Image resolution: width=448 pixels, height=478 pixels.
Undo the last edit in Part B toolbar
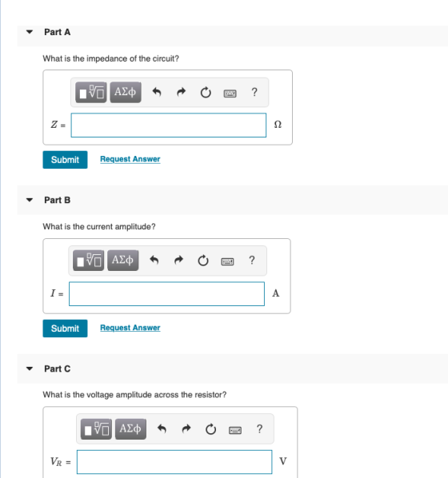154,261
